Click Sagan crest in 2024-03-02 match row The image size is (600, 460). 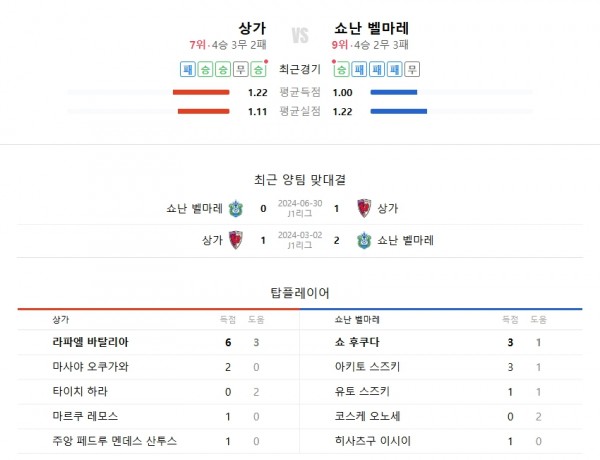tap(236, 240)
